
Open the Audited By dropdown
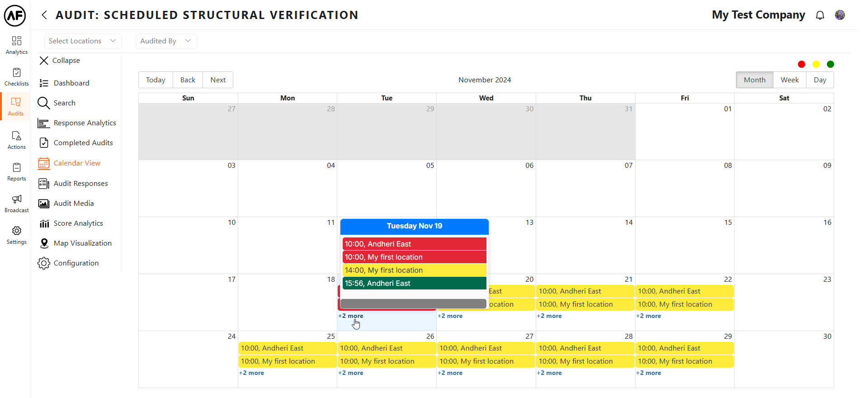[166, 41]
